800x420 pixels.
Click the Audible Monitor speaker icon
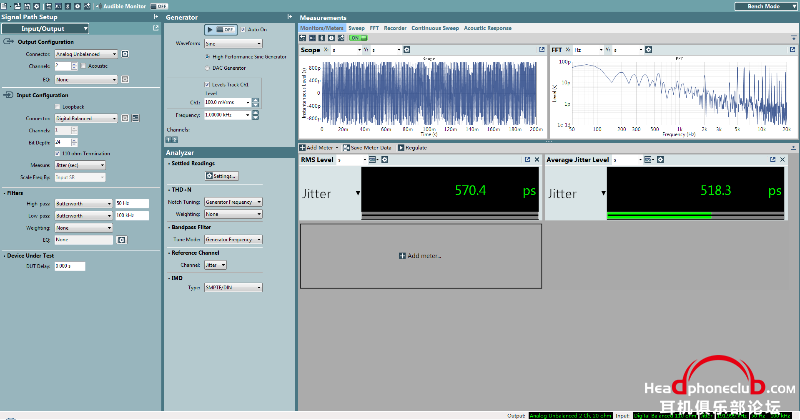pyautogui.click(x=97, y=6)
